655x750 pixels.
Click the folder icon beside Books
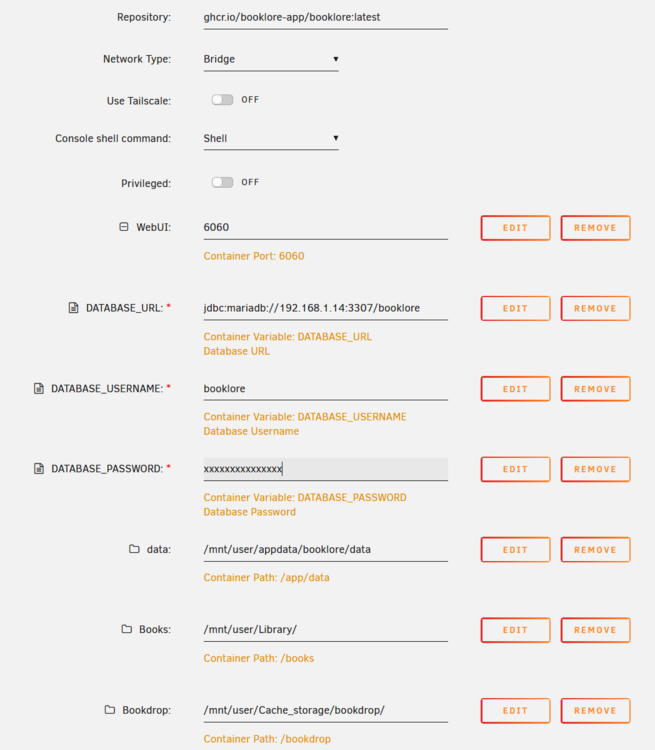127,629
